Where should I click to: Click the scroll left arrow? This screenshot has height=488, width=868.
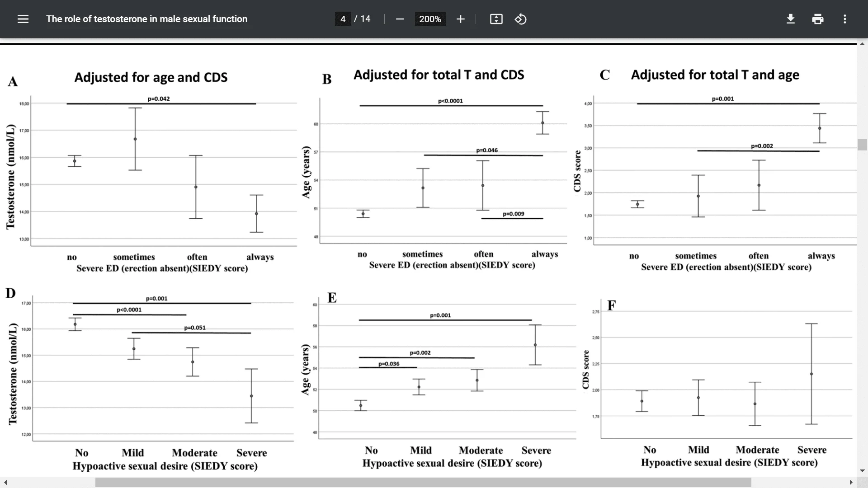[5, 483]
